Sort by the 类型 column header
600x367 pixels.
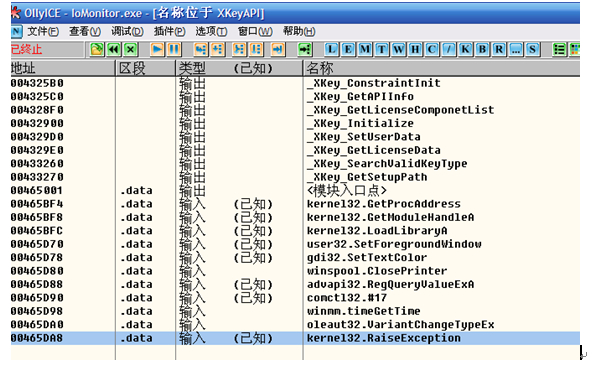coord(239,68)
